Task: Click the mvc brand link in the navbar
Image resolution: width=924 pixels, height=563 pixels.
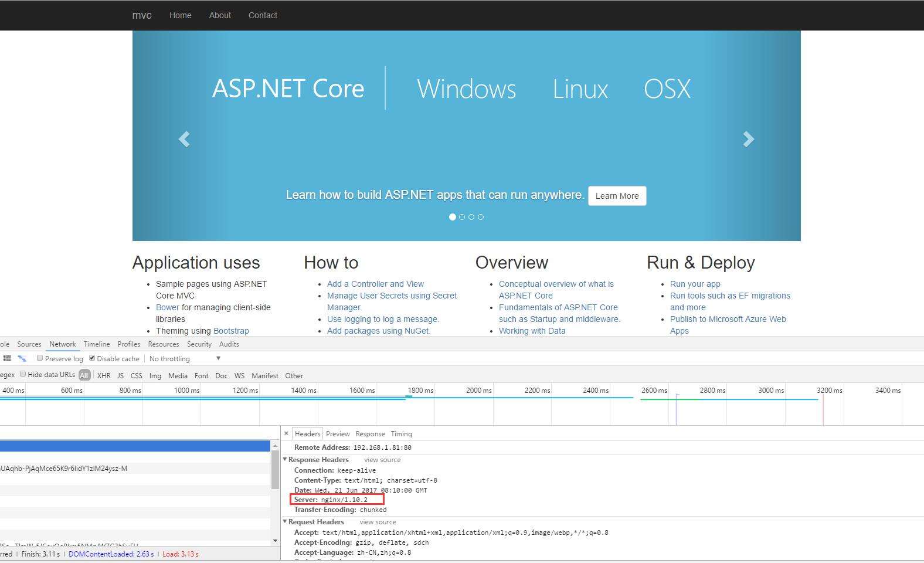Action: point(142,15)
